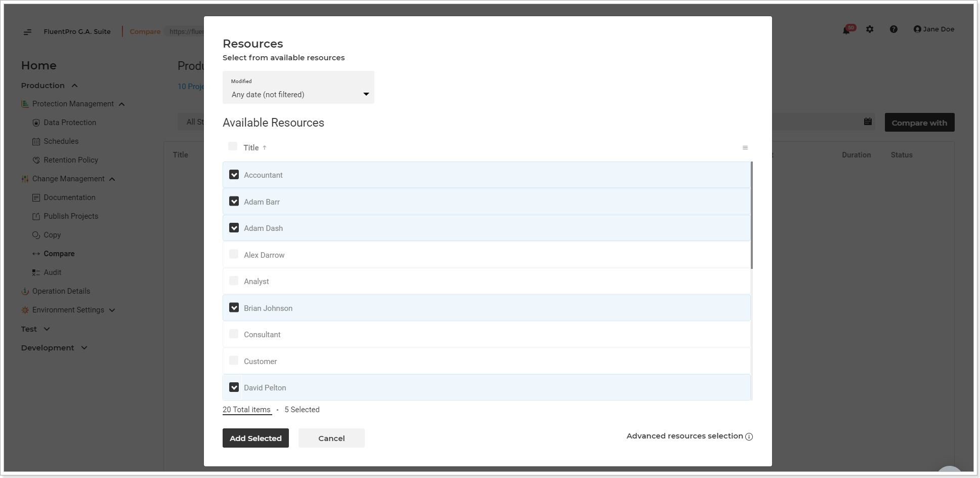Click the Cancel button
The image size is (980, 478).
coord(331,438)
